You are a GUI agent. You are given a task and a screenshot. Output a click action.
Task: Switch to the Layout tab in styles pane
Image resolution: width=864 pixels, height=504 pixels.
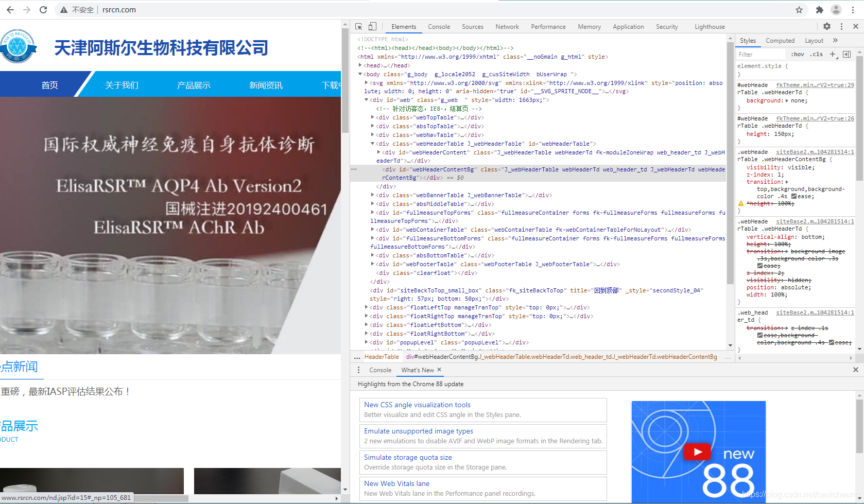[814, 41]
